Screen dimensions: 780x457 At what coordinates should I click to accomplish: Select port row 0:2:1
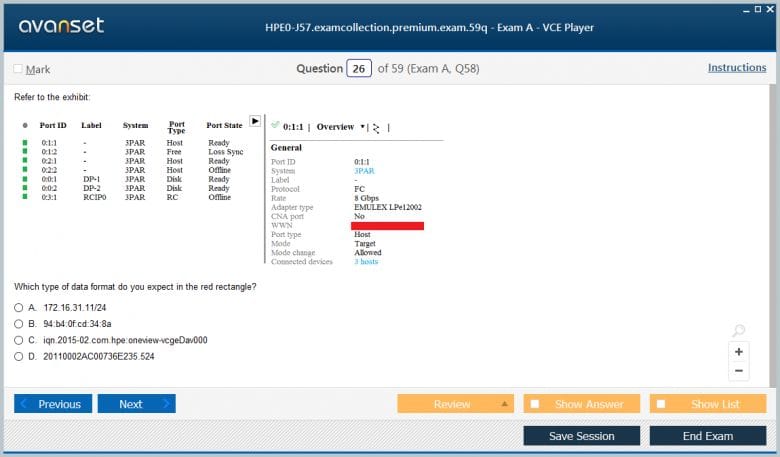click(133, 161)
